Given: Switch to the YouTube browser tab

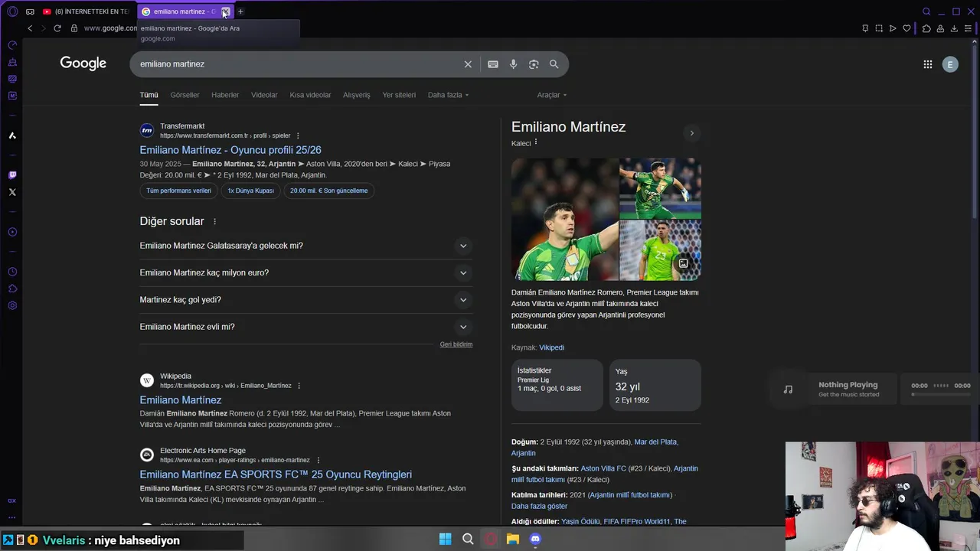Looking at the screenshot, I should [86, 11].
